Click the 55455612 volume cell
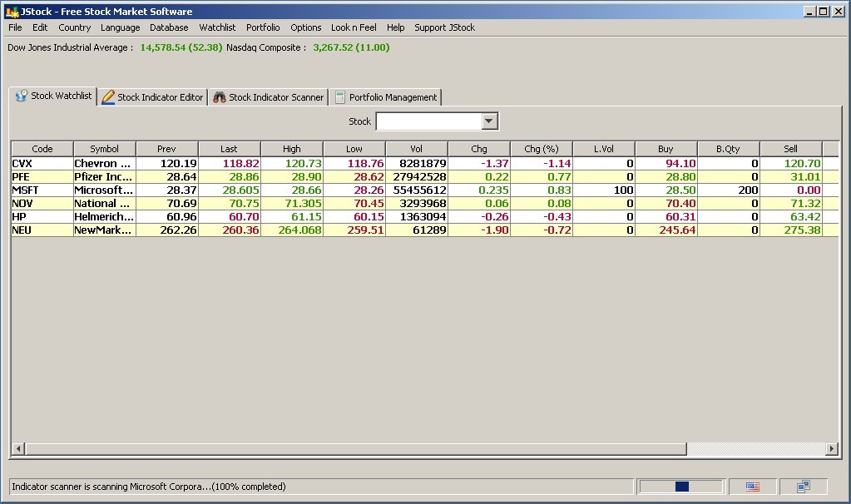Screen dimensions: 851x504 (x=416, y=190)
